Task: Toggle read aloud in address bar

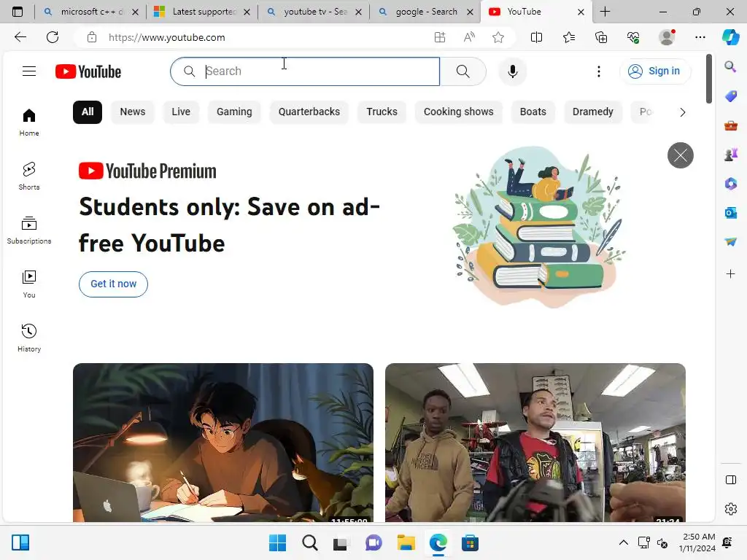Action: (469, 37)
